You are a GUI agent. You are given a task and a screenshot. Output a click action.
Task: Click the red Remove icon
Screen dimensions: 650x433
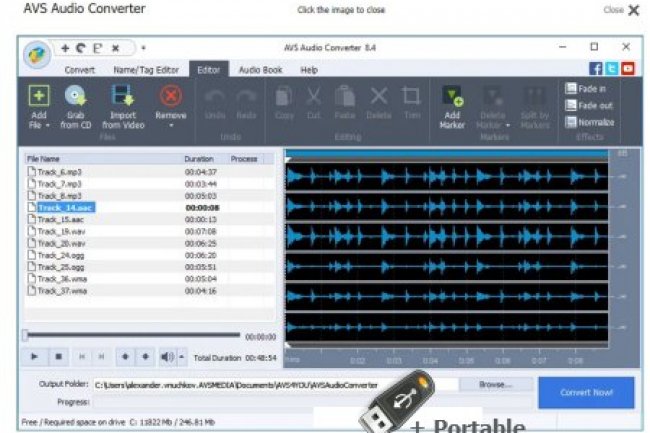(171, 96)
